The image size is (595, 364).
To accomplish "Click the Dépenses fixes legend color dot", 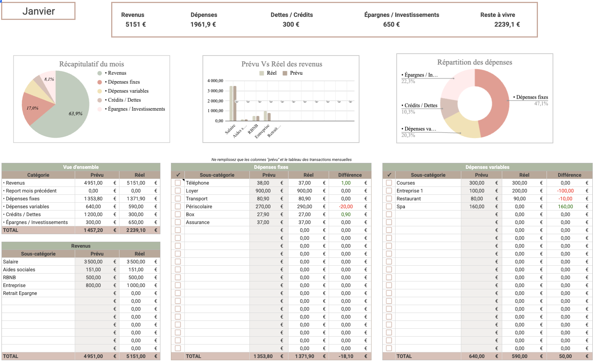I will click(100, 82).
